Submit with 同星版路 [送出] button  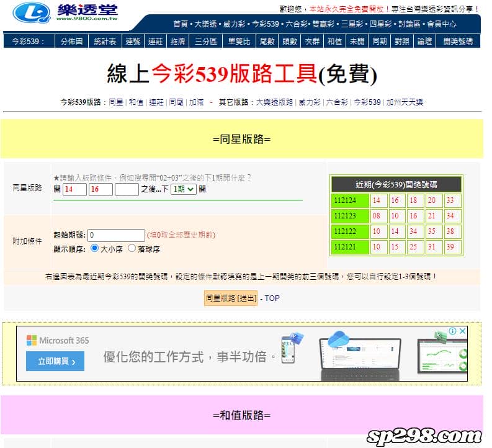(x=231, y=298)
